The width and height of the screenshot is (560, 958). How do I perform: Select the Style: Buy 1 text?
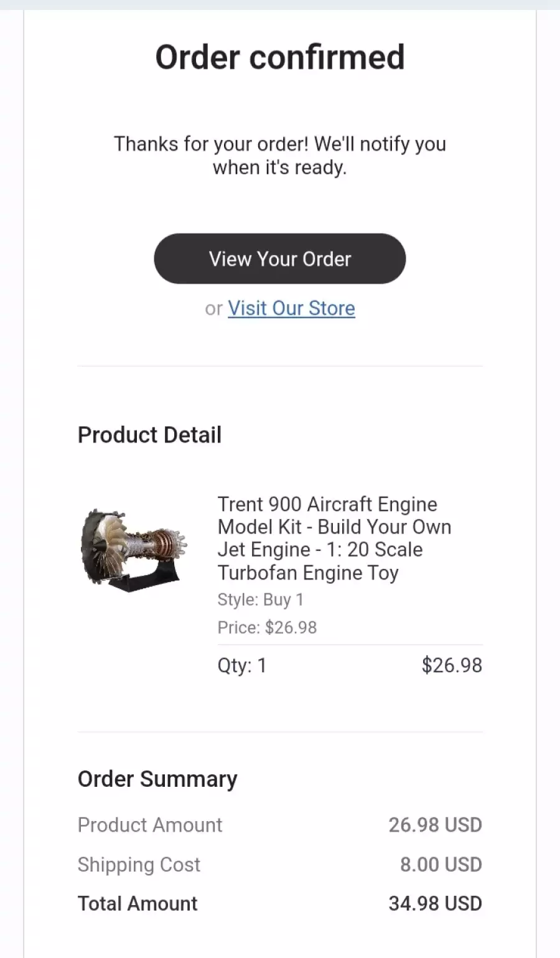tap(260, 599)
